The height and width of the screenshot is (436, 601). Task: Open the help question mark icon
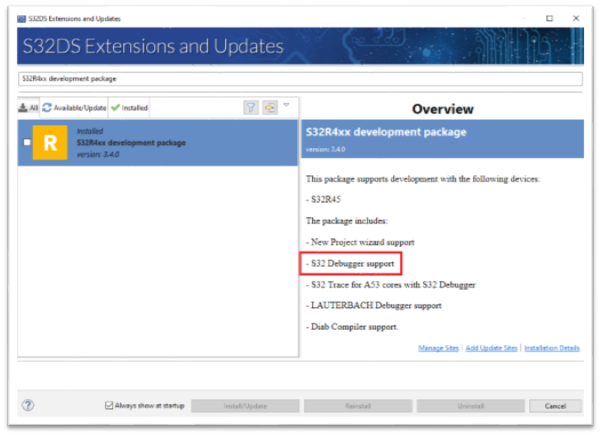click(28, 405)
